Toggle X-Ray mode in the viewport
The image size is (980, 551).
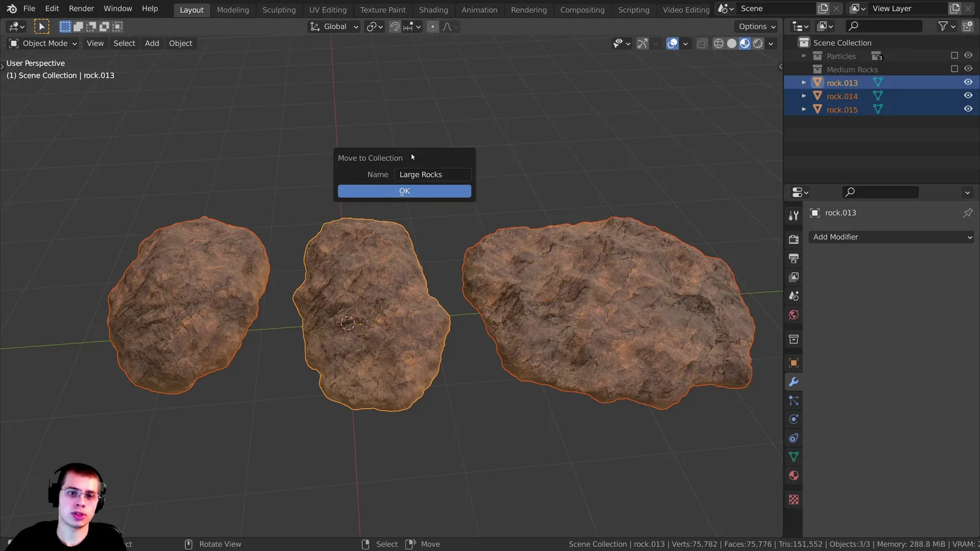(x=702, y=43)
